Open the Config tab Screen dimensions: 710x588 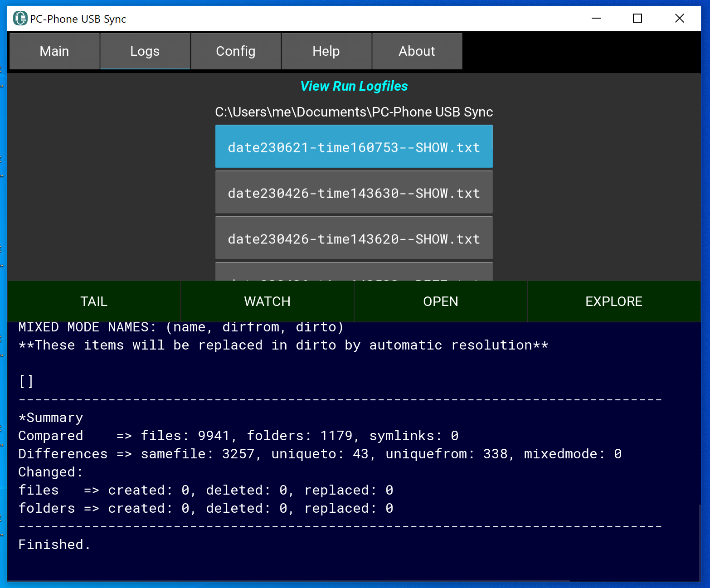pyautogui.click(x=236, y=51)
